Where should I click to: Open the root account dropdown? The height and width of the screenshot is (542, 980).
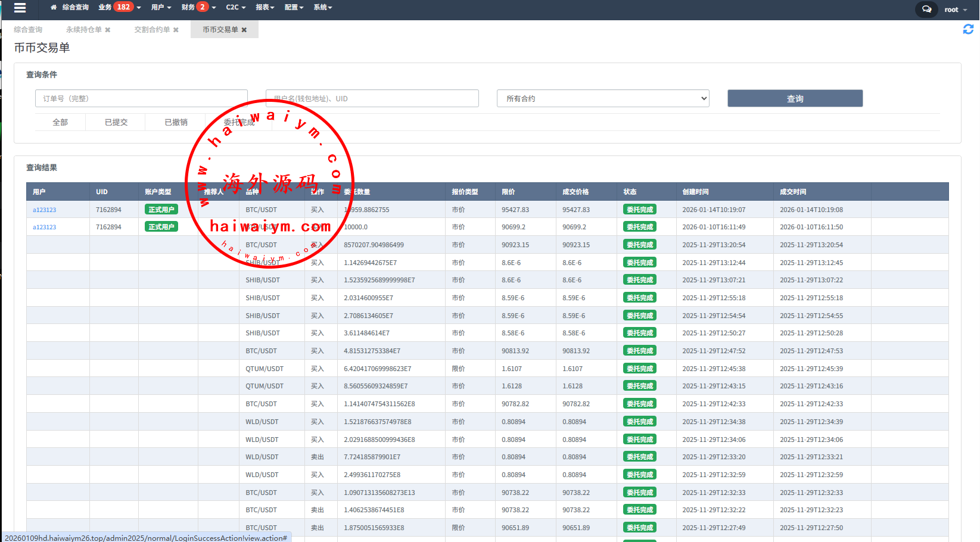pos(955,10)
